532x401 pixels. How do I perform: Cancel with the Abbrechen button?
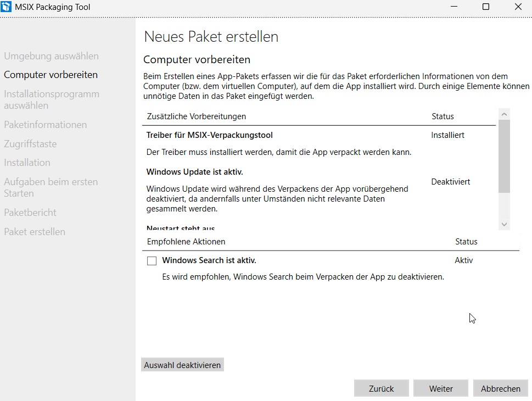(500, 388)
